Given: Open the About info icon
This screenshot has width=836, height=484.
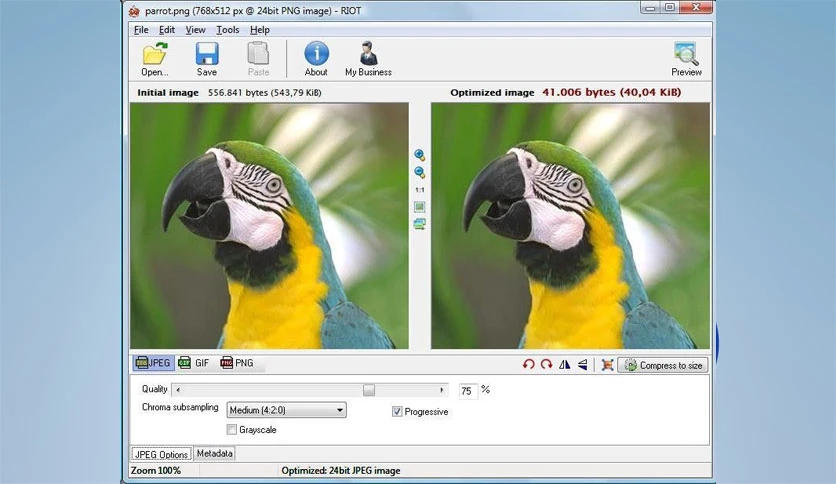Looking at the screenshot, I should [x=316, y=59].
